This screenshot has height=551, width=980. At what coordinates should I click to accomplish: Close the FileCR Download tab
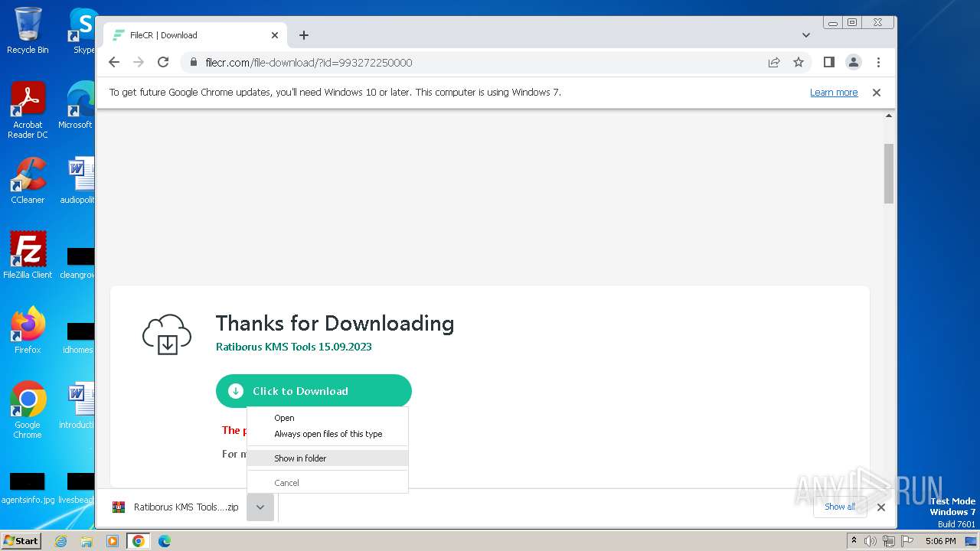tap(275, 35)
